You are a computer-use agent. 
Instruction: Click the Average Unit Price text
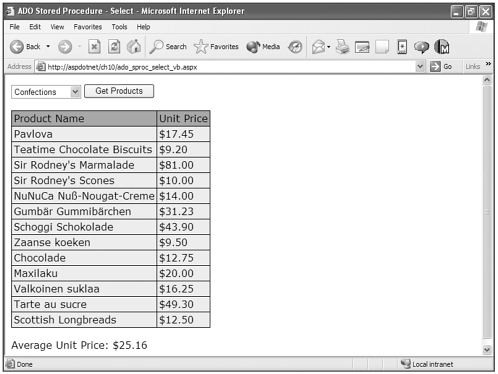tap(79, 345)
